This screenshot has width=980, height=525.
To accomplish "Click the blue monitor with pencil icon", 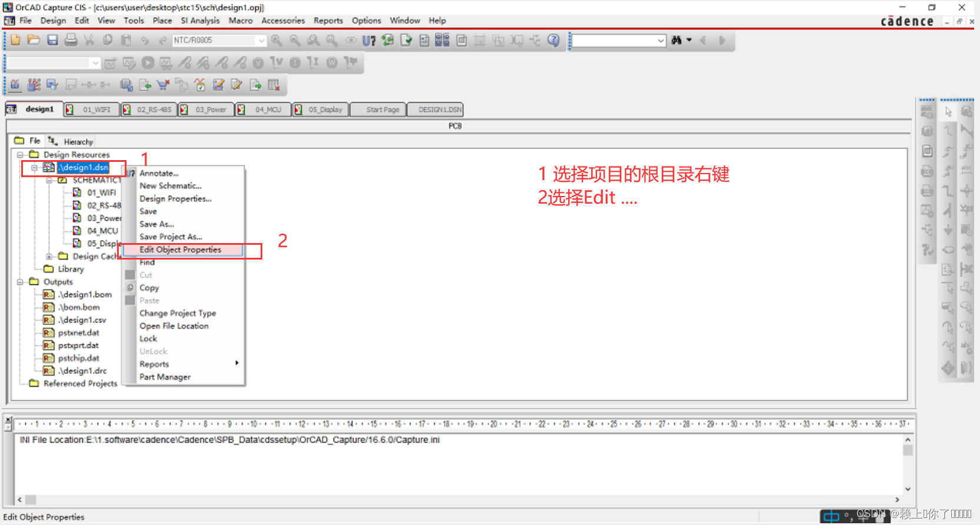I will tap(52, 85).
